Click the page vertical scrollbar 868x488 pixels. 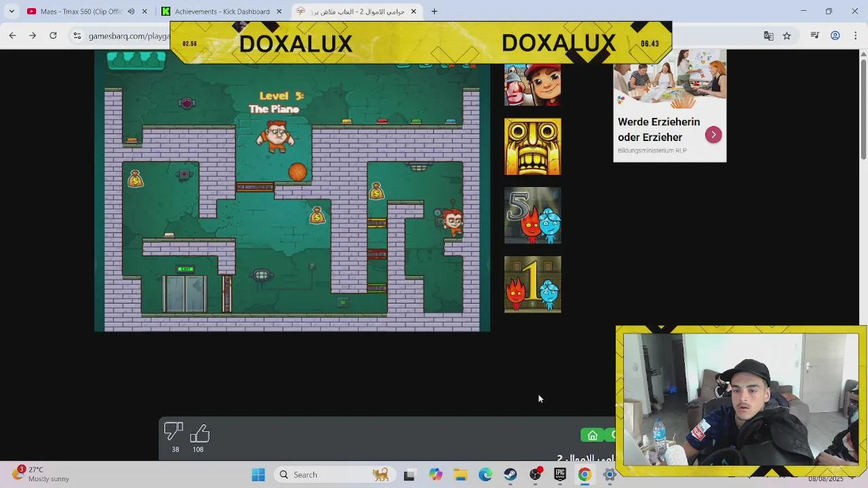pyautogui.click(x=863, y=108)
